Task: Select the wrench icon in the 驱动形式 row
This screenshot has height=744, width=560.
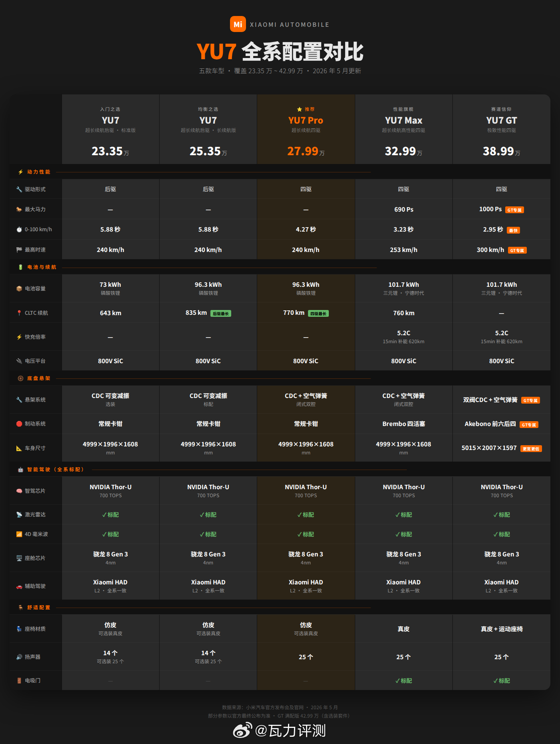Action: click(x=19, y=189)
